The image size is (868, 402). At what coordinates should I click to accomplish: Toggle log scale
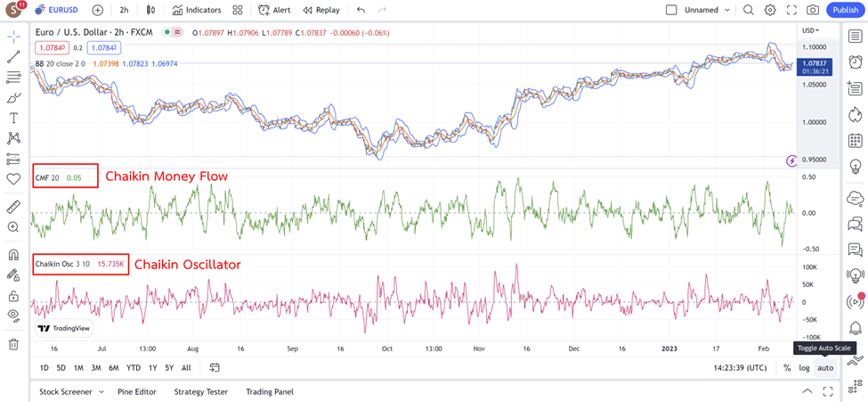tap(804, 367)
